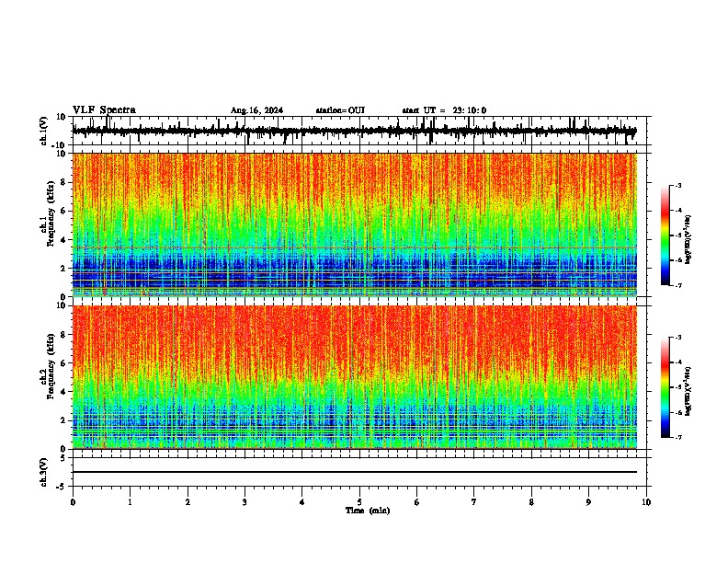Screen dimensions: 728x563
Task: Click the '-3' label on ch.2 colorbar
Action: 678,338
